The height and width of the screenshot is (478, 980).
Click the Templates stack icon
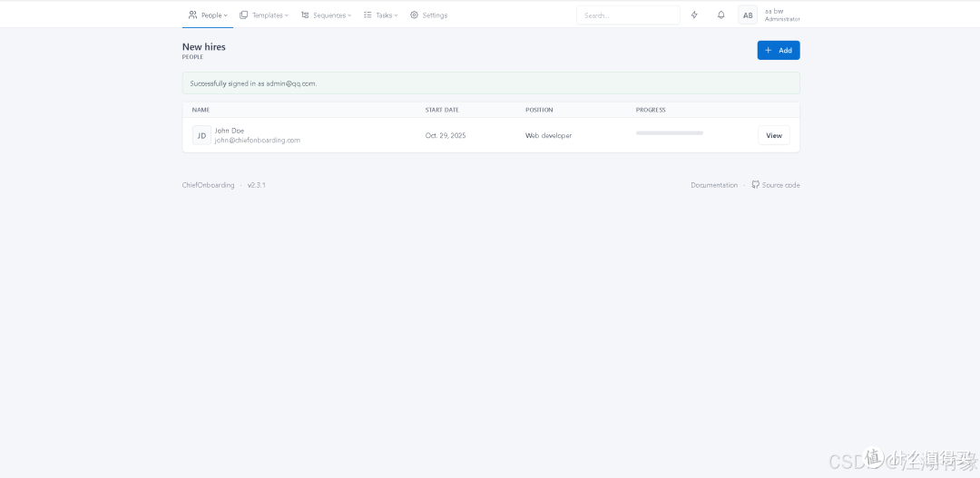point(244,15)
